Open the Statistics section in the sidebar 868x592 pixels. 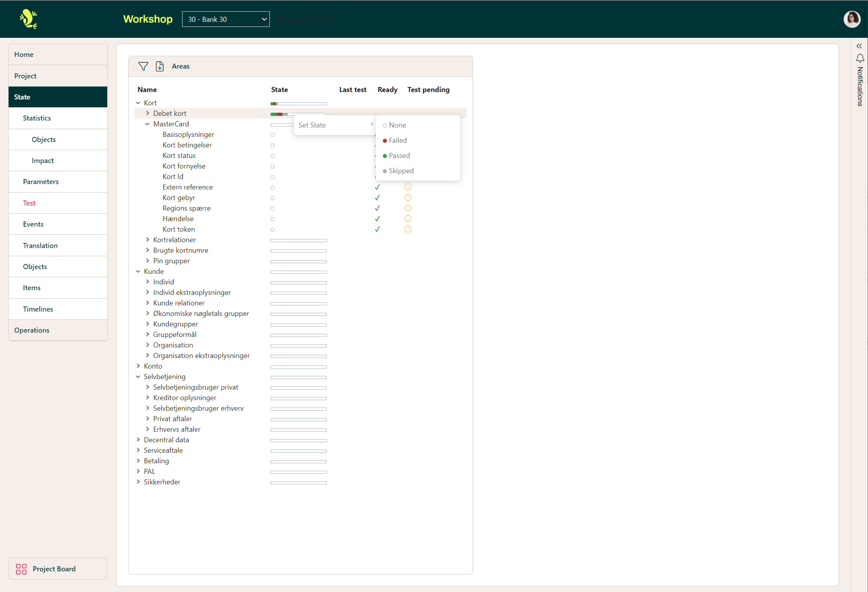pyautogui.click(x=37, y=118)
